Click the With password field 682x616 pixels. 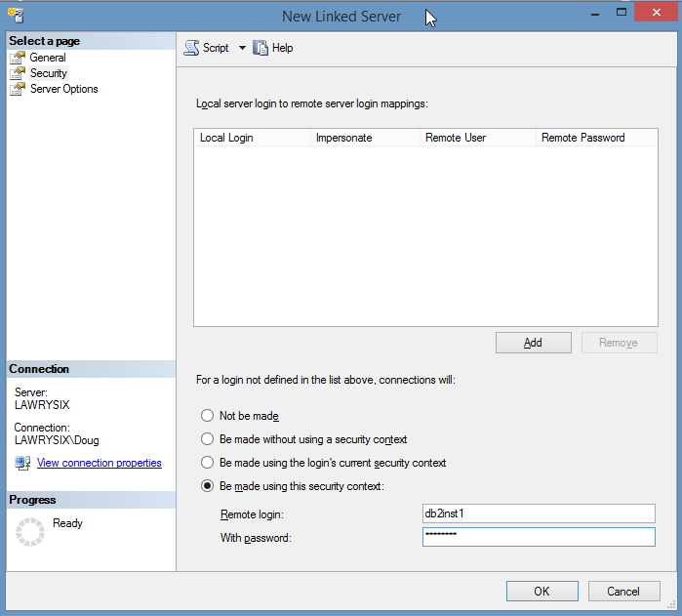tap(538, 537)
